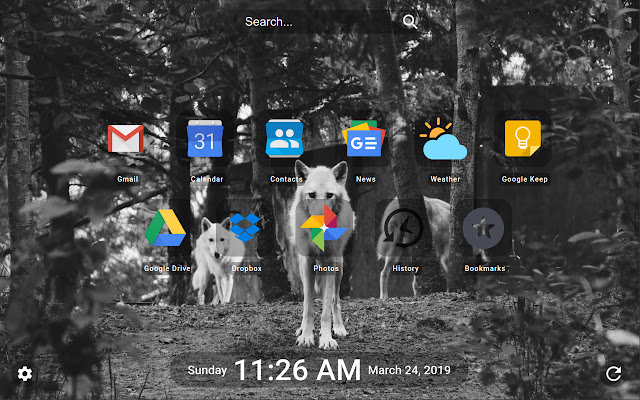Open the Dropbox box icon
Screen dimensions: 640x400
(x=245, y=228)
